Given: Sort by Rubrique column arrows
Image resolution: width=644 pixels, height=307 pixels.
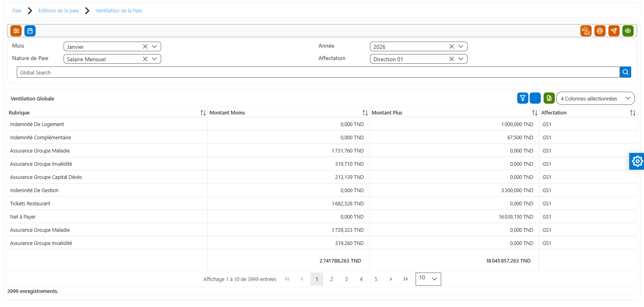Looking at the screenshot, I should click(203, 113).
